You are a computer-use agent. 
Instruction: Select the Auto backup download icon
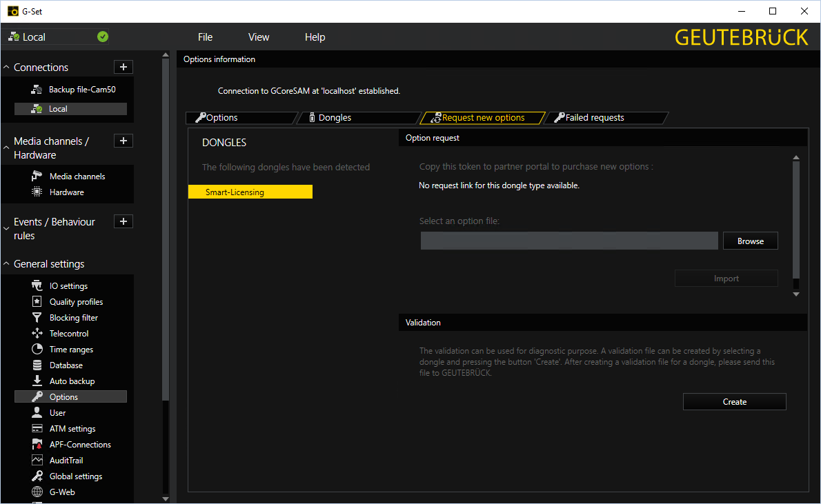[37, 381]
